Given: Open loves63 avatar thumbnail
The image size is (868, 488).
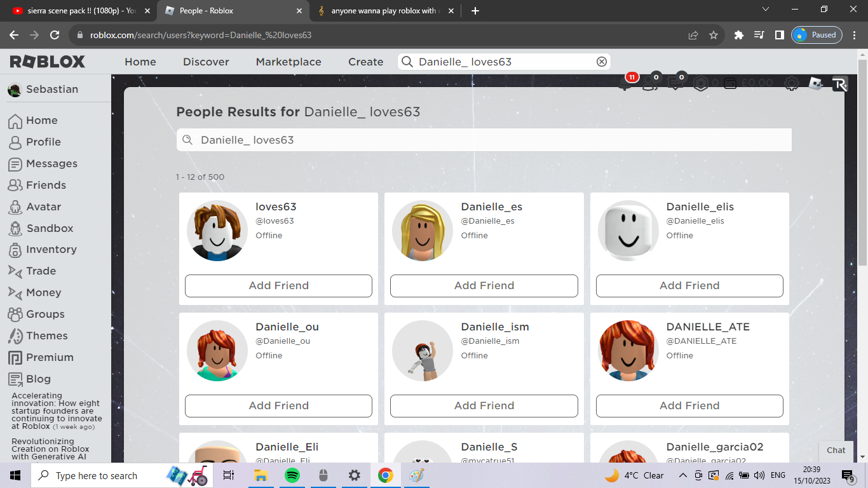Looking at the screenshot, I should [217, 231].
